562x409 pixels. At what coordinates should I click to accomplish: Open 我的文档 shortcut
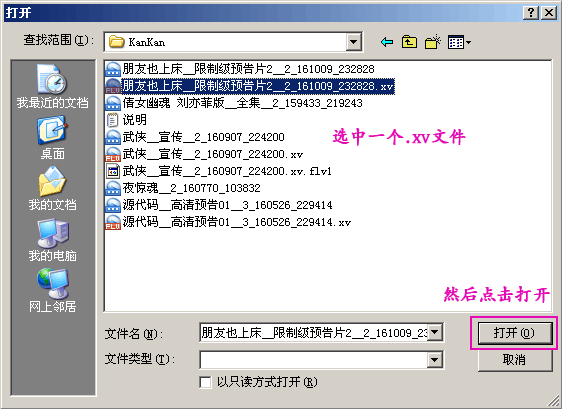[52, 189]
